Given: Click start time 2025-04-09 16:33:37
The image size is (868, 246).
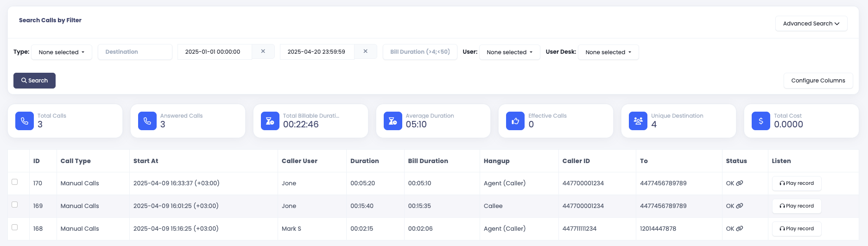Looking at the screenshot, I should [176, 183].
